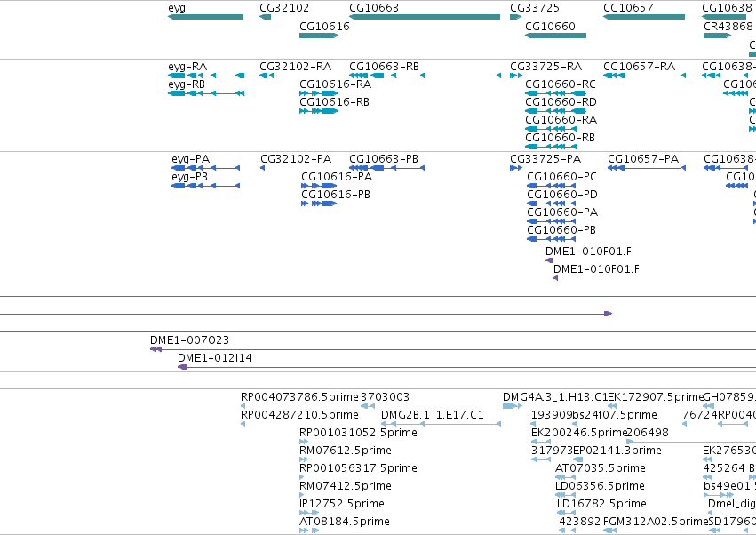Click the 423892 feature label
This screenshot has width=756, height=535.
pyautogui.click(x=579, y=522)
